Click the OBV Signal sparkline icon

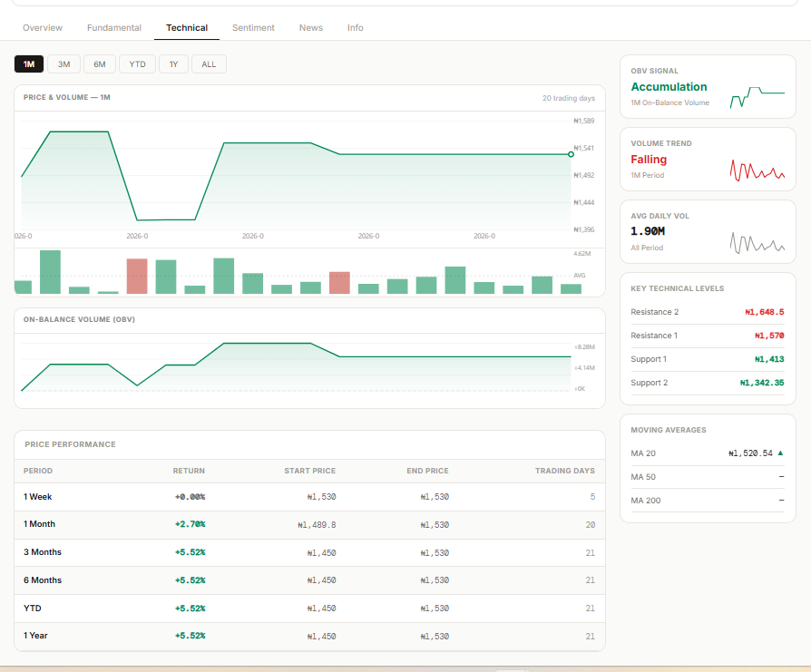[757, 97]
